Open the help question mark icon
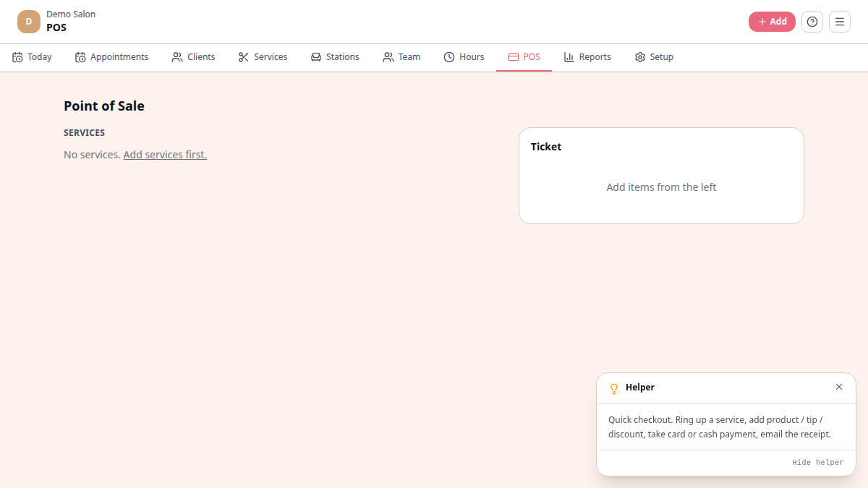The image size is (868, 488). click(812, 22)
